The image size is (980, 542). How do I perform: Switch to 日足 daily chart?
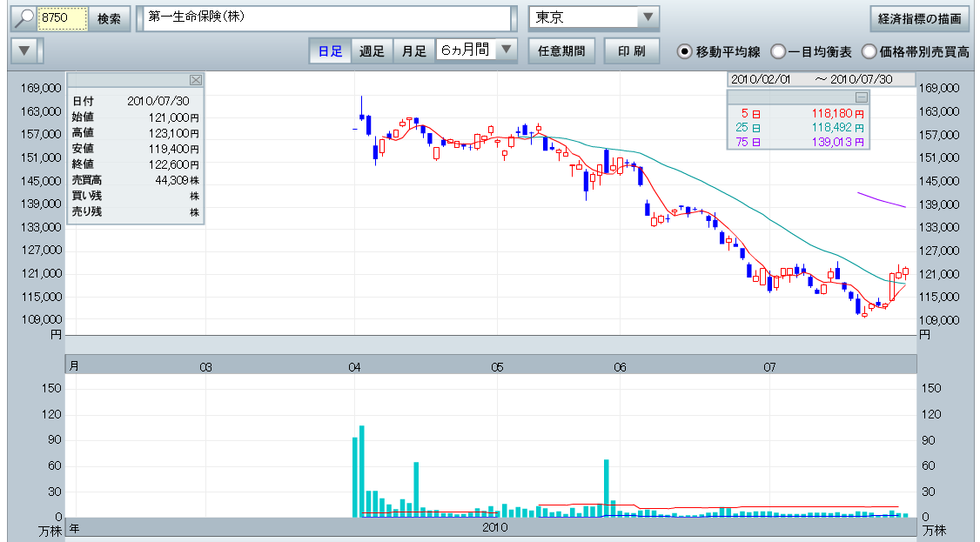pyautogui.click(x=330, y=51)
